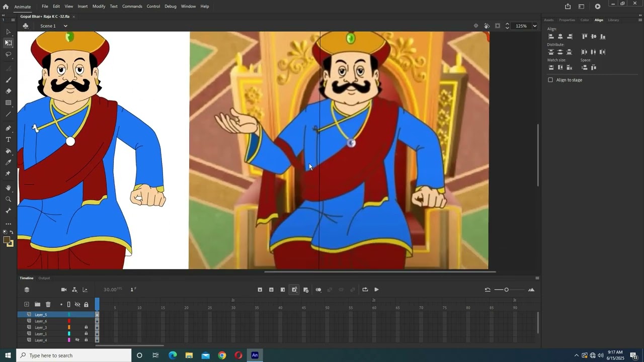Select the Text tool
The image size is (644, 362).
pos(9,139)
